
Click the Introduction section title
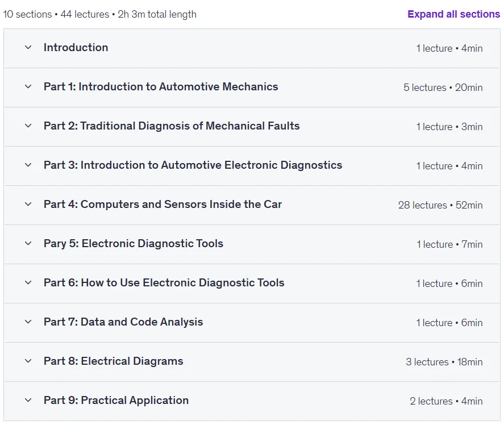tap(76, 48)
